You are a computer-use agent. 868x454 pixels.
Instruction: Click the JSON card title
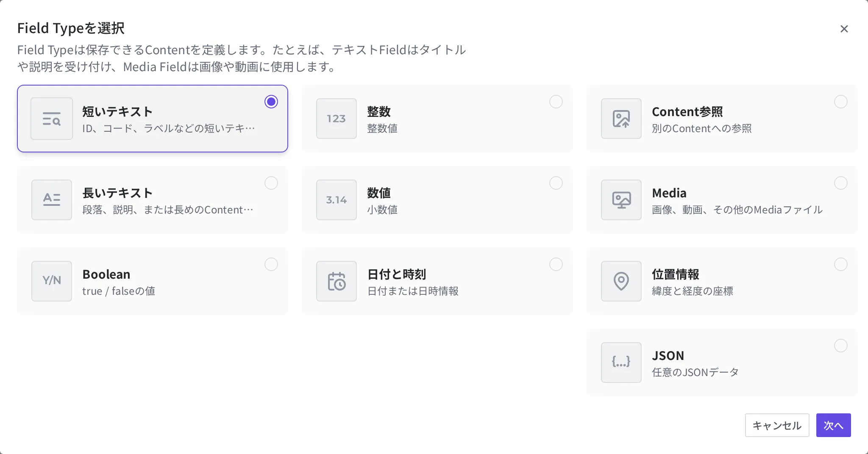coord(668,355)
